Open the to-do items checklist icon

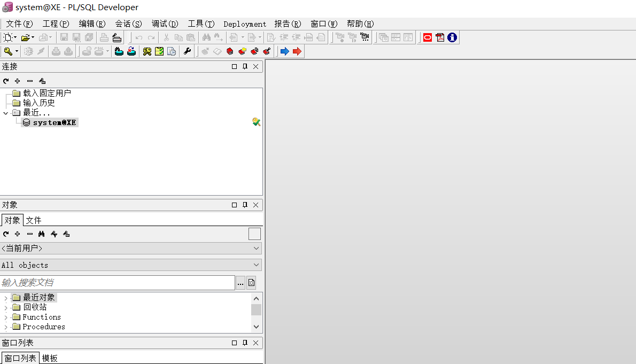pos(158,51)
